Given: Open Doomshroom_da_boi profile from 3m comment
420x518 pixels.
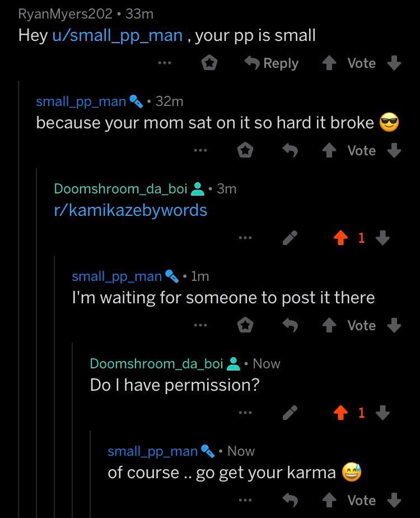Looking at the screenshot, I should point(120,189).
